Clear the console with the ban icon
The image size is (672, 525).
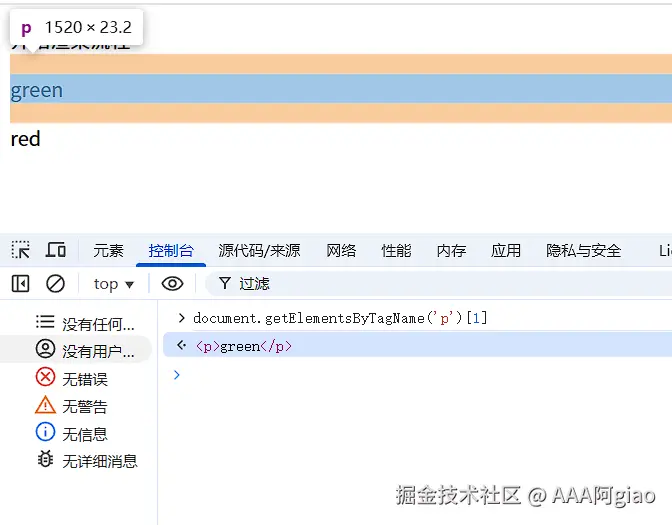pyautogui.click(x=56, y=284)
